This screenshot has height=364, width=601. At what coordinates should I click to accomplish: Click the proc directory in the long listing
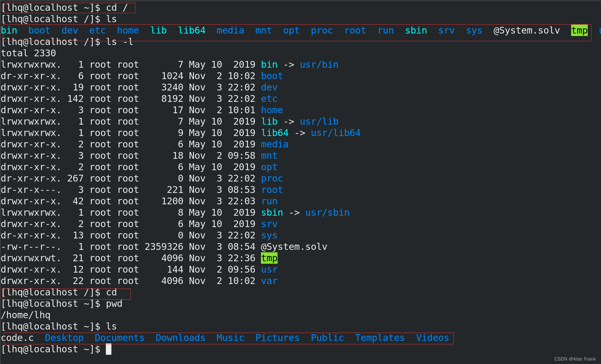272,178
